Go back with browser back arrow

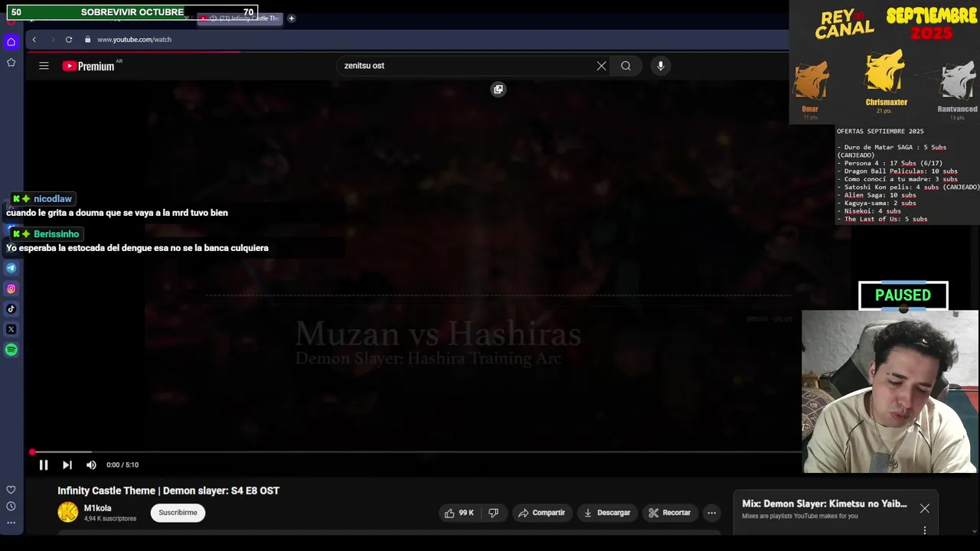tap(34, 40)
